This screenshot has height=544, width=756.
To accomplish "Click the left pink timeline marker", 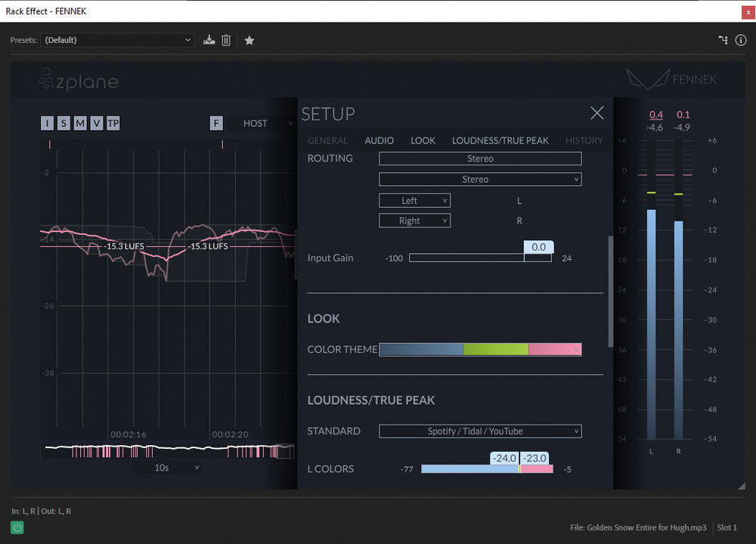I will click(50, 144).
